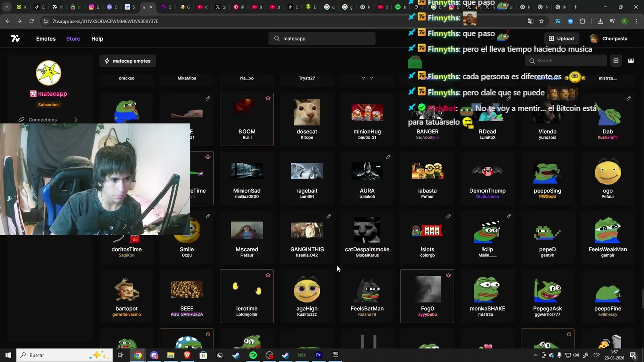Click the address bar URL
Screen dimensions: 644x362
pyautogui.click(x=106, y=21)
